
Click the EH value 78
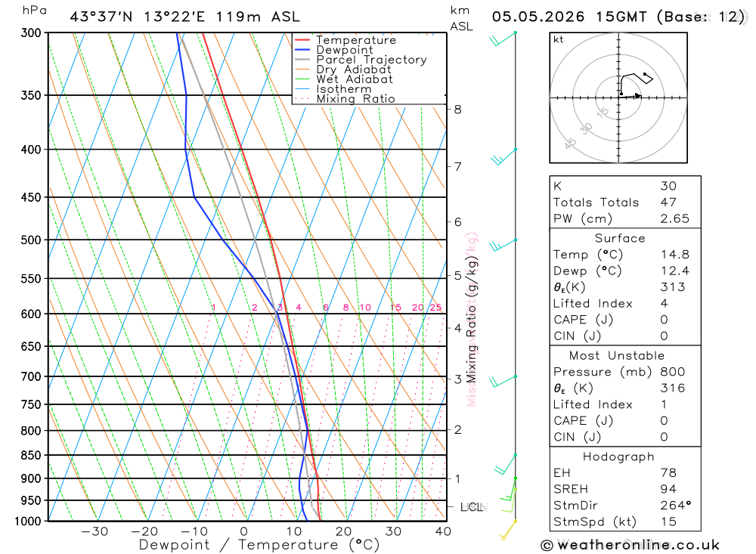668,473
